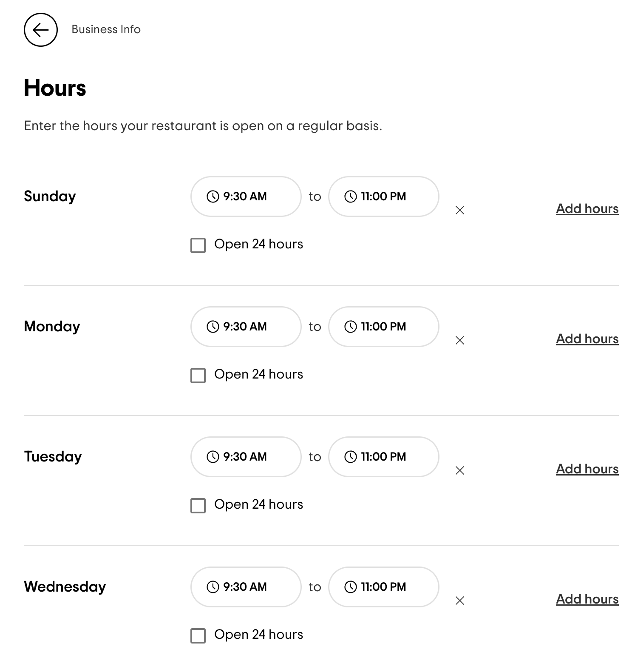Delete Tuesday's time range using X

[x=459, y=470]
